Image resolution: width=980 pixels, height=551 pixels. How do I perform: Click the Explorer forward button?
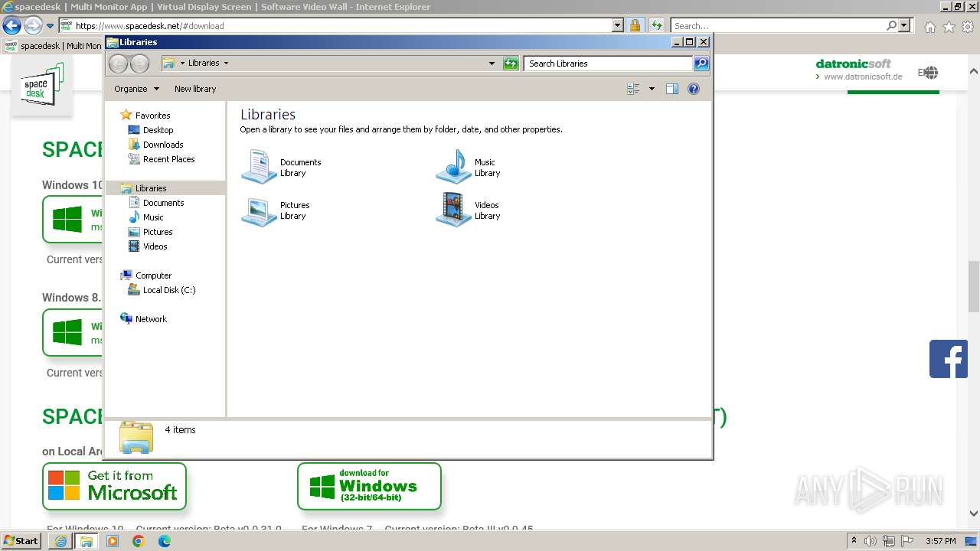click(139, 64)
